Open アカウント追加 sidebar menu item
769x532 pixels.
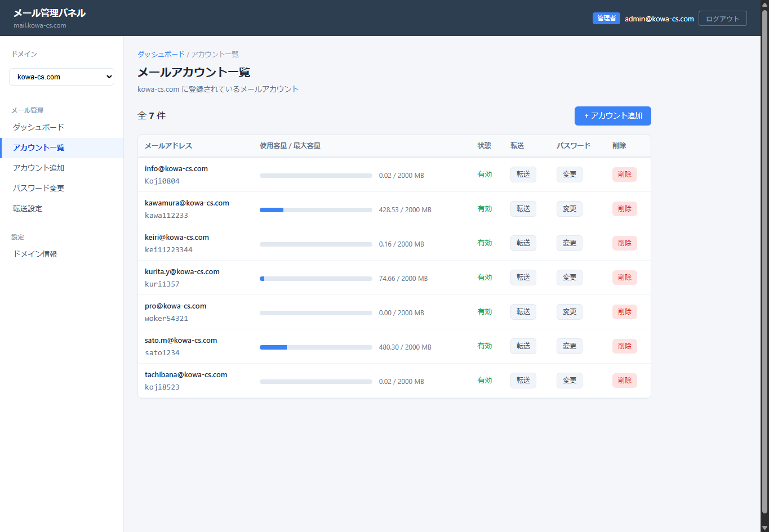tap(38, 168)
